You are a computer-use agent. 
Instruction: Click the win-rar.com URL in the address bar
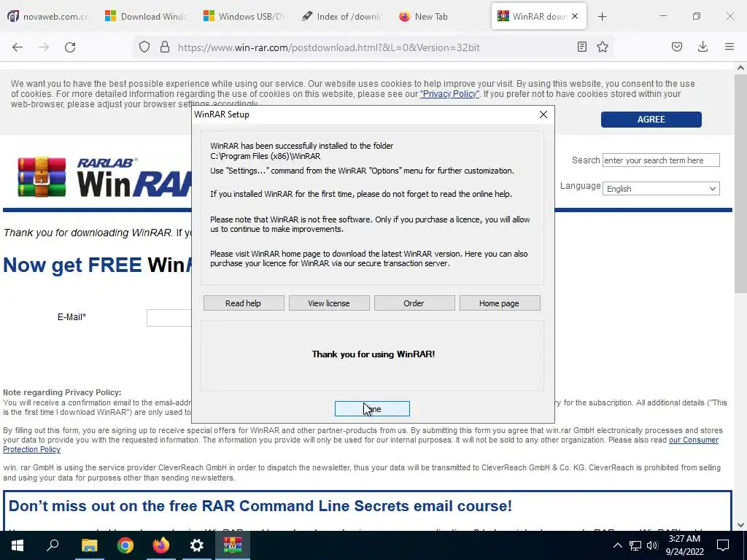coord(329,47)
